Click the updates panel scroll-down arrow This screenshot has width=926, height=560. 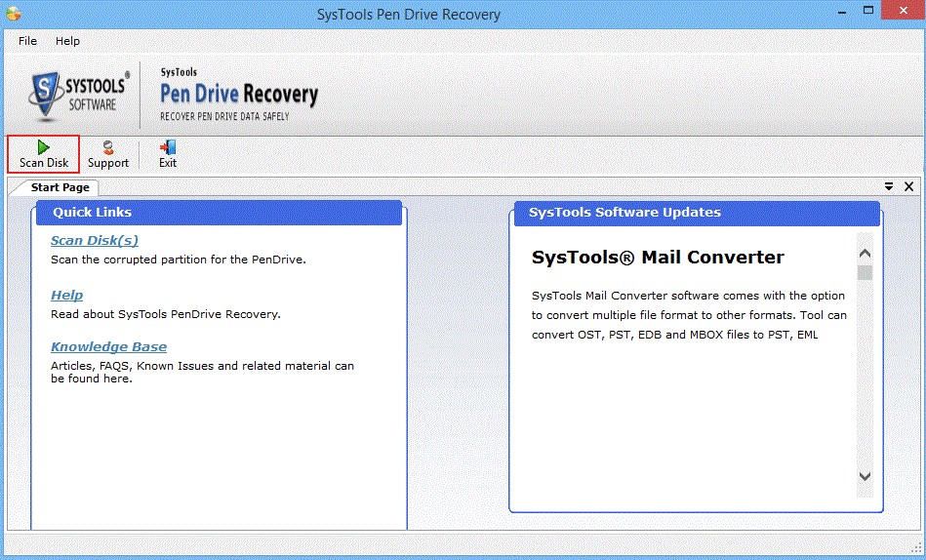tap(865, 476)
